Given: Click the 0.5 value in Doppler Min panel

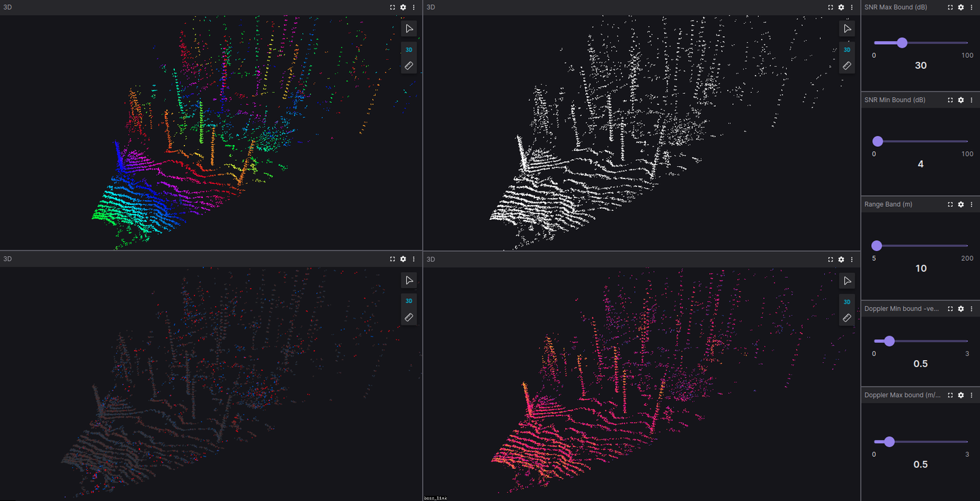Looking at the screenshot, I should [921, 363].
